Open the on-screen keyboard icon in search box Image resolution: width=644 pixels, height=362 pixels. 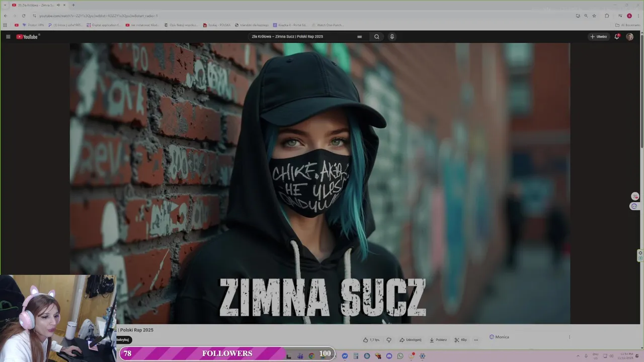tap(359, 37)
